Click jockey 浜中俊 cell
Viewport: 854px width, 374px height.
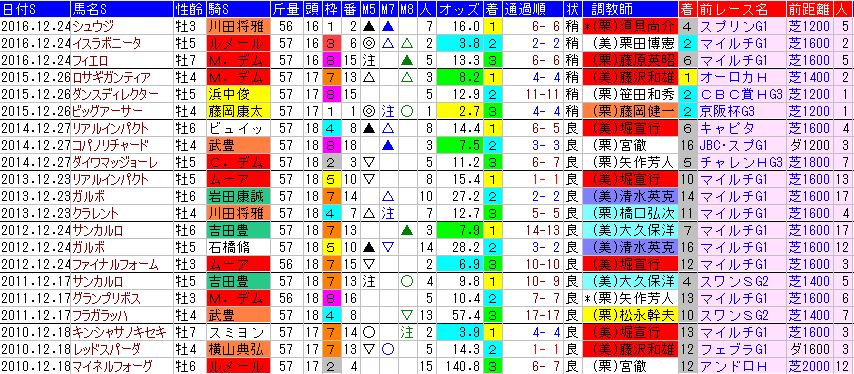[x=238, y=94]
